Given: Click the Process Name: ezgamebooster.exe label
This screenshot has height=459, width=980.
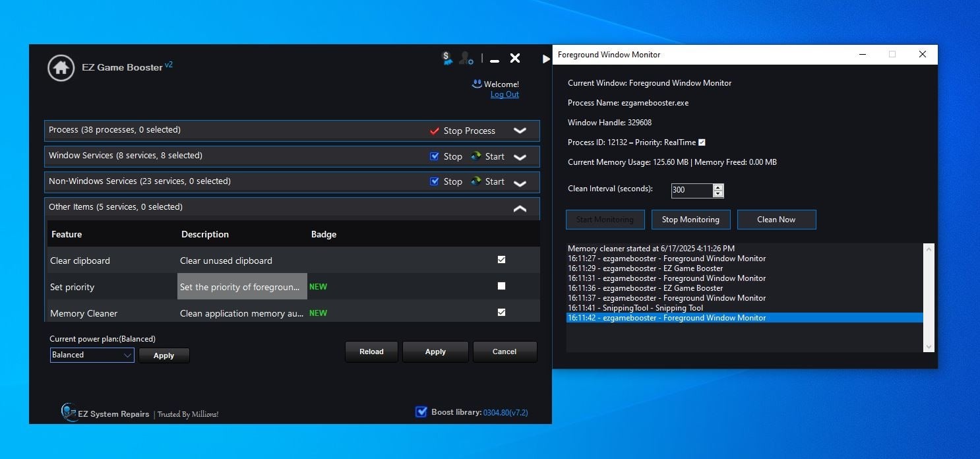Looking at the screenshot, I should [x=628, y=103].
